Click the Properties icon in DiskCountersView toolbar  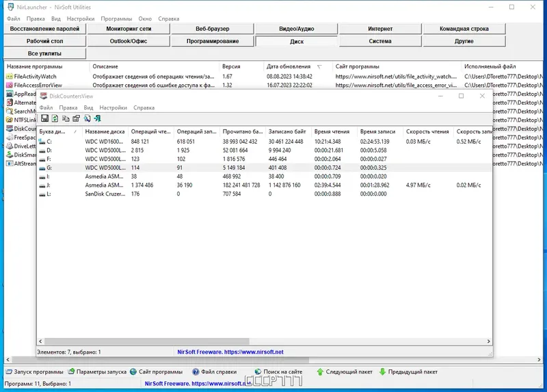point(76,118)
